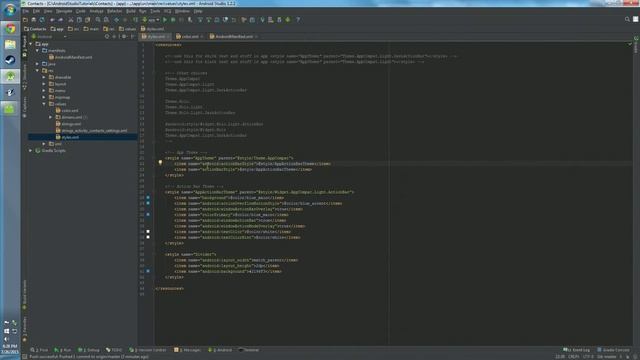Image resolution: width=640 pixels, height=360 pixels.
Task: Expand the drawable folder arrow
Action: (44, 77)
